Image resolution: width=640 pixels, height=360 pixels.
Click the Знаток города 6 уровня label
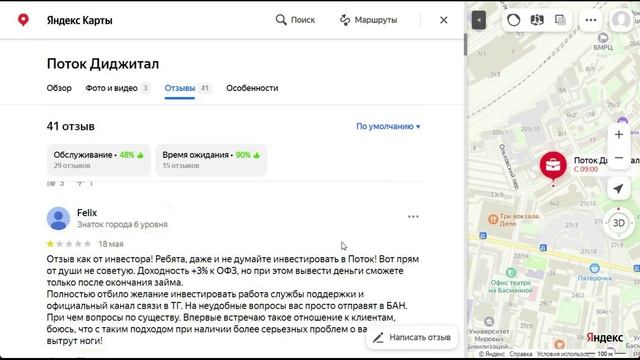[122, 224]
